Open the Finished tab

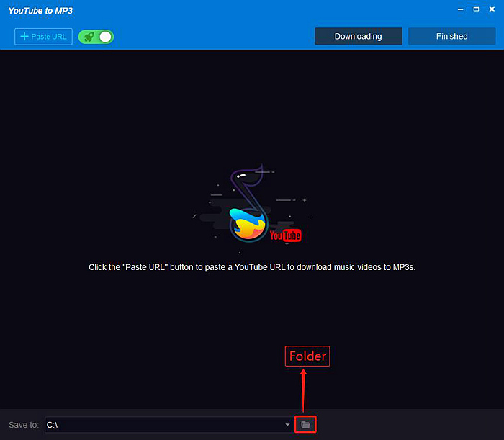(x=451, y=36)
